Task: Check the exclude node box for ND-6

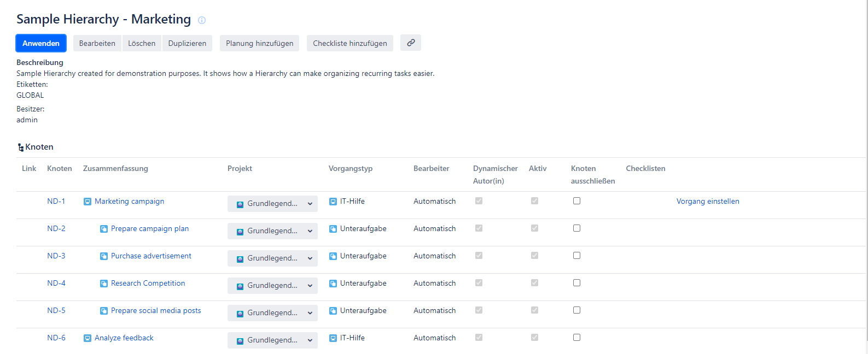Action: tap(576, 338)
